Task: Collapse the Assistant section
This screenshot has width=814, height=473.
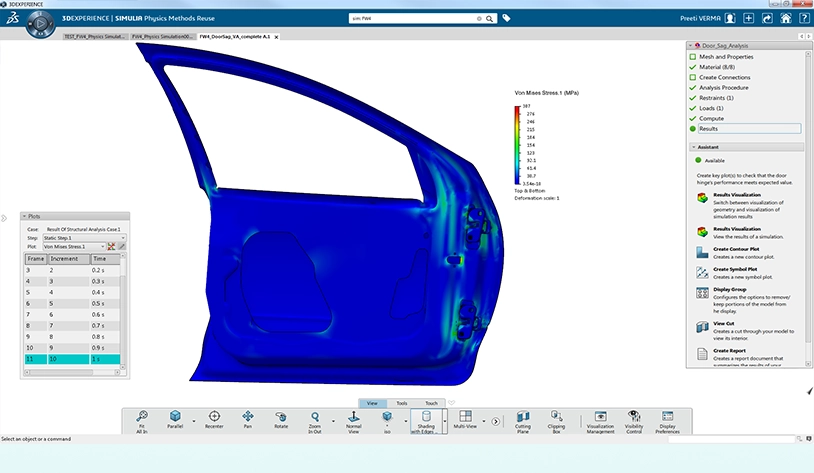Action: pyautogui.click(x=694, y=147)
